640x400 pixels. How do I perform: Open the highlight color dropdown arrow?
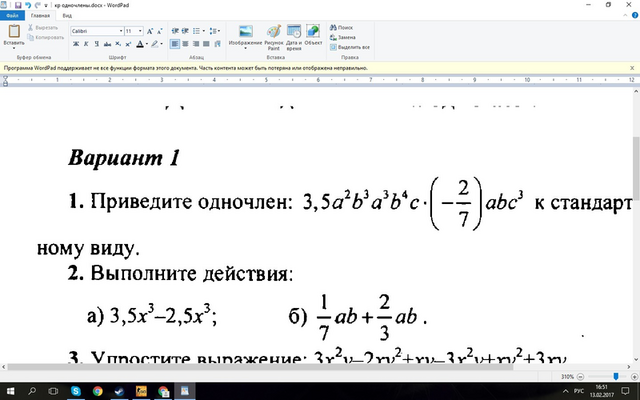click(162, 44)
